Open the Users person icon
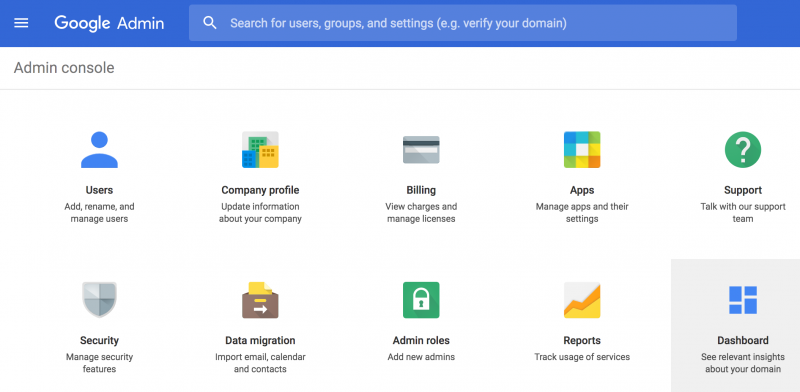Screen dimensions: 800x392 click(99, 150)
